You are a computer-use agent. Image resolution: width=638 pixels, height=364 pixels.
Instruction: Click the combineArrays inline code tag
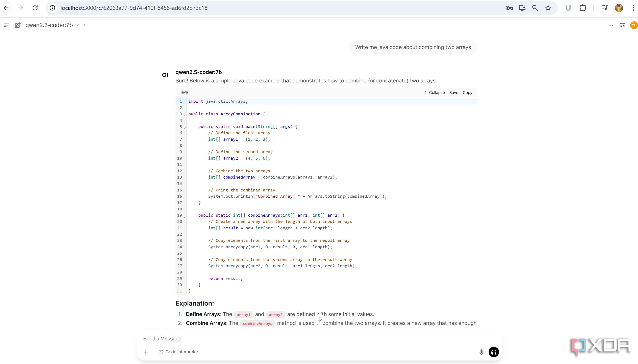pyautogui.click(x=258, y=323)
